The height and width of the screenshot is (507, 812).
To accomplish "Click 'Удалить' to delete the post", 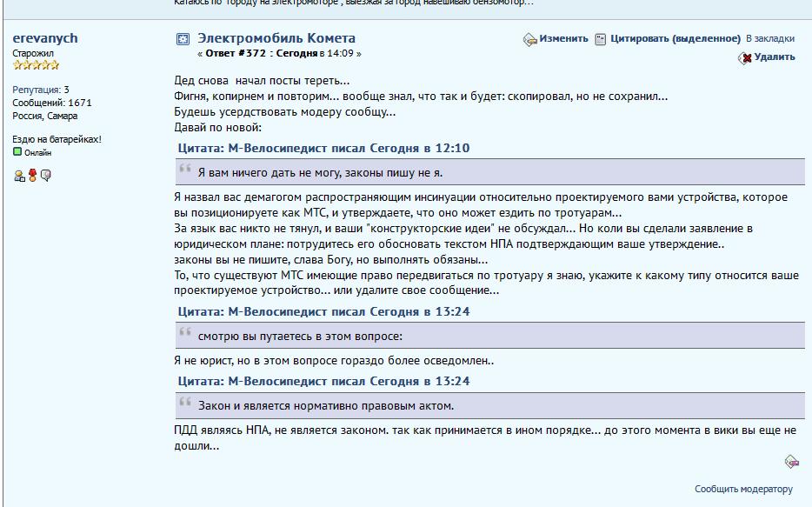I will (x=774, y=57).
